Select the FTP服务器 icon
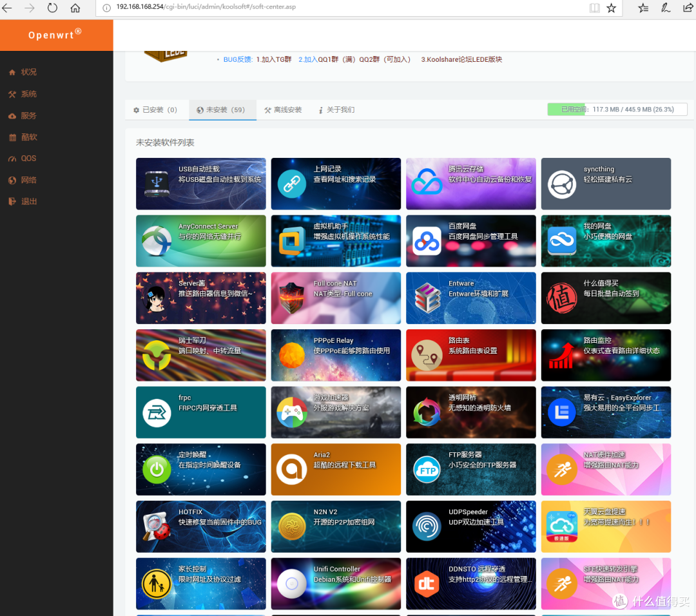 click(427, 470)
